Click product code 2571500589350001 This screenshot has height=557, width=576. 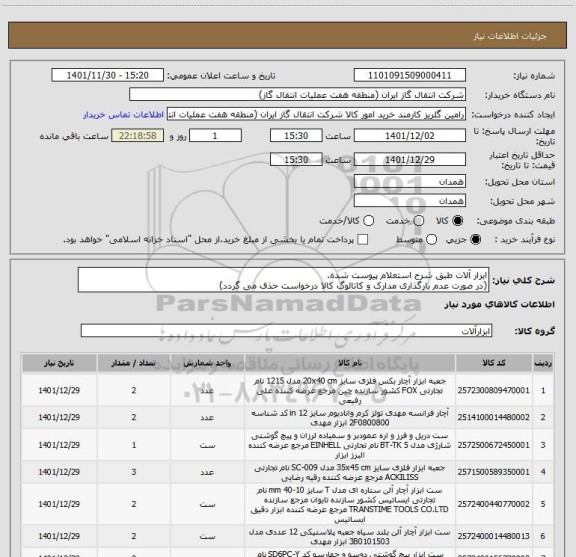(493, 472)
